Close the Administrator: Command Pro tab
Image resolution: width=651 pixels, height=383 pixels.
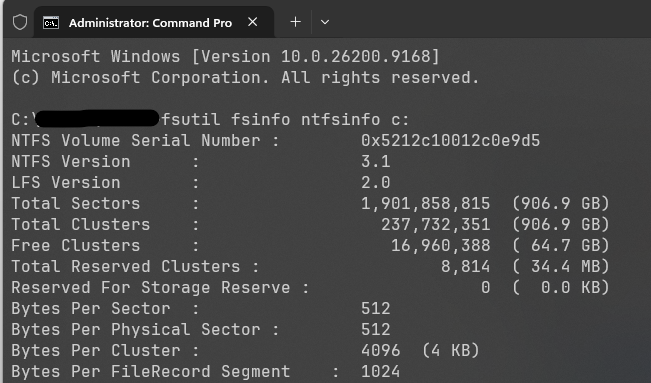(252, 22)
